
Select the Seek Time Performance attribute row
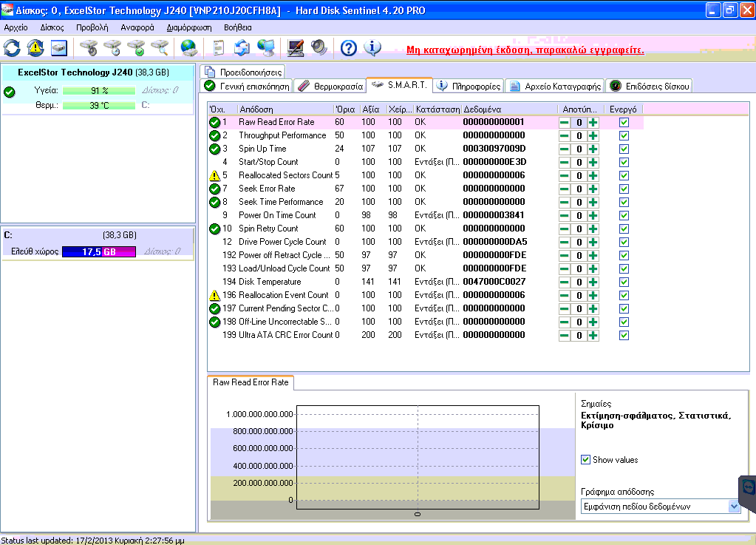point(426,202)
